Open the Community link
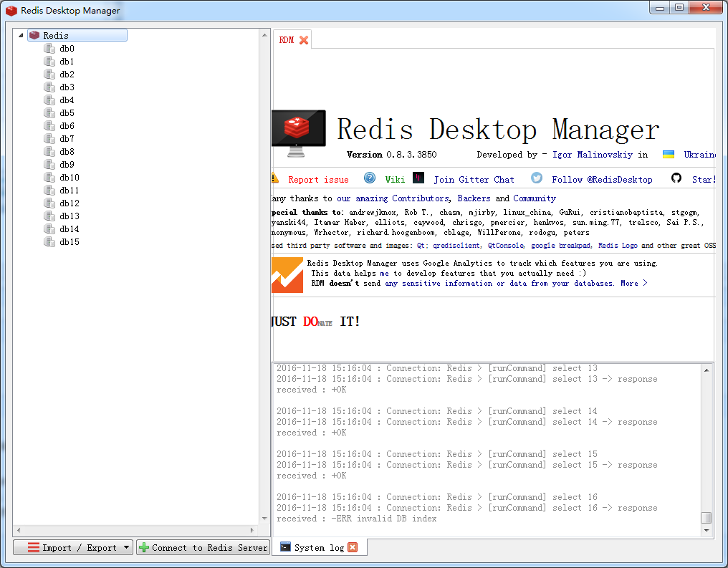This screenshot has height=568, width=728. click(x=535, y=198)
